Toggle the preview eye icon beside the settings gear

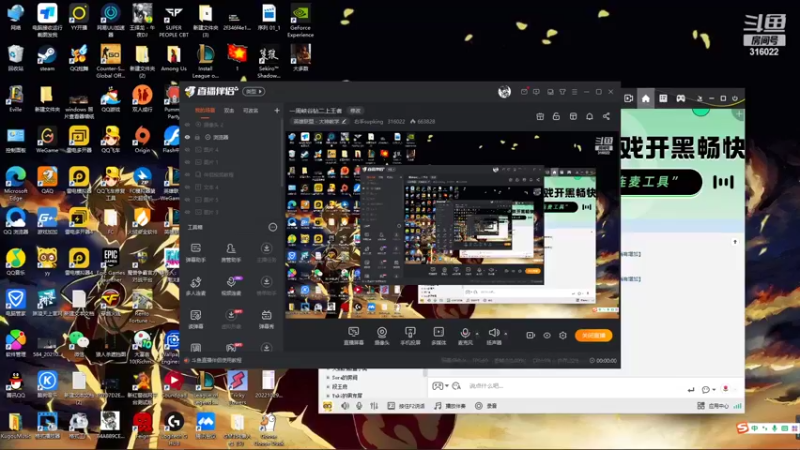point(547,335)
